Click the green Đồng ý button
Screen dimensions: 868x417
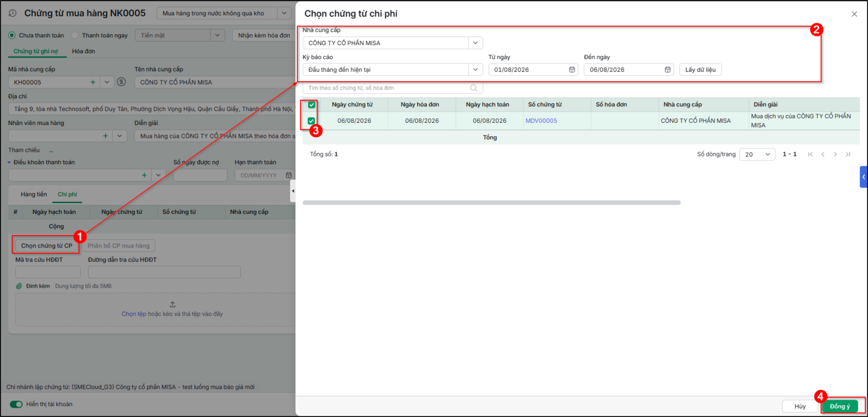840,406
